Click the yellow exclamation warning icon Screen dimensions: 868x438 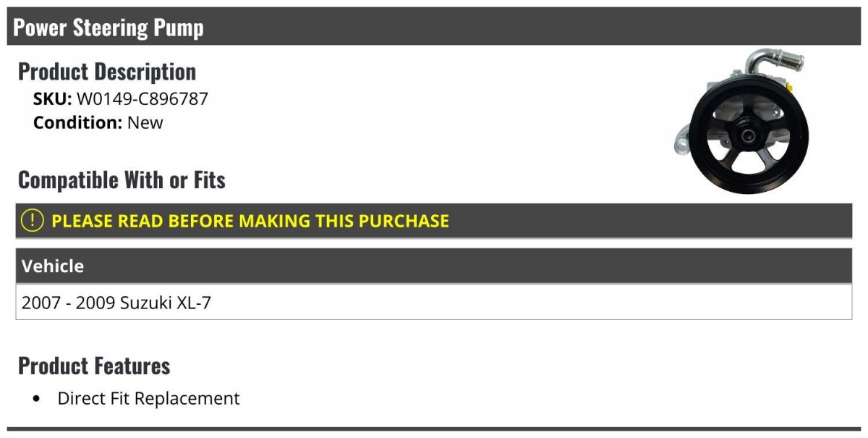click(33, 220)
